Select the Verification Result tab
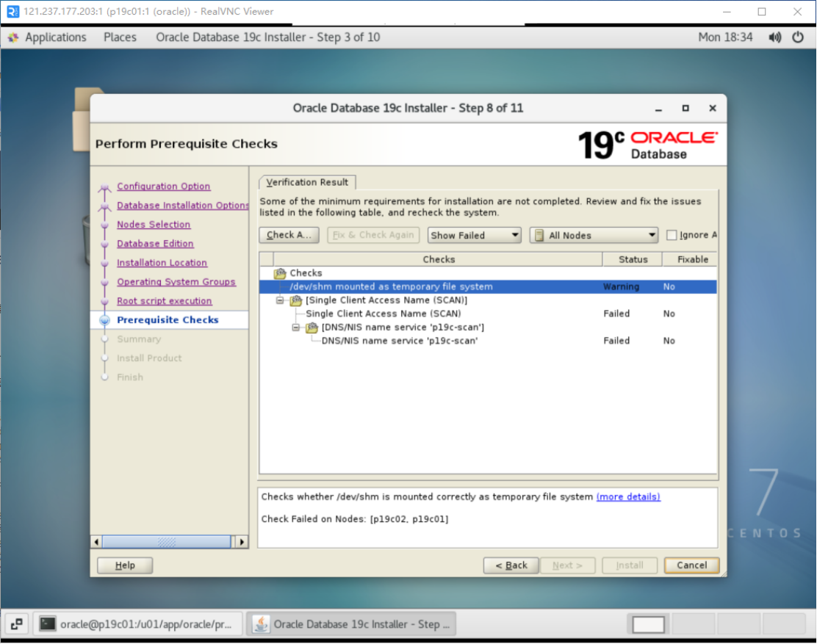 coord(307,182)
